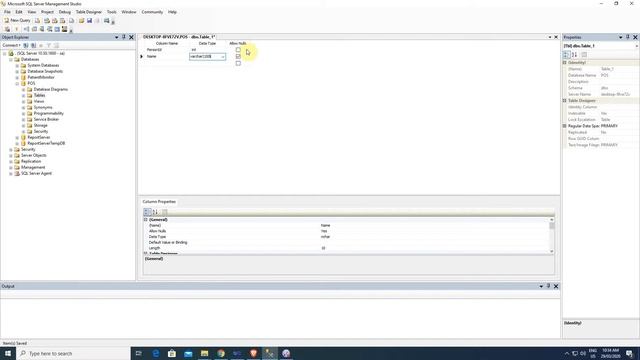This screenshot has height=360, width=640.
Task: Click the Task View icon on the taskbar
Action: 139,353
